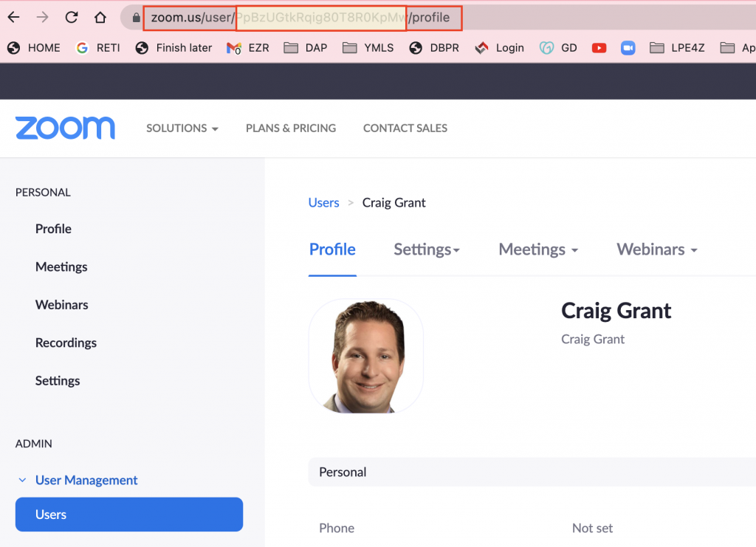The width and height of the screenshot is (756, 547).
Task: Open the HOME bookmark globe icon
Action: 13,48
